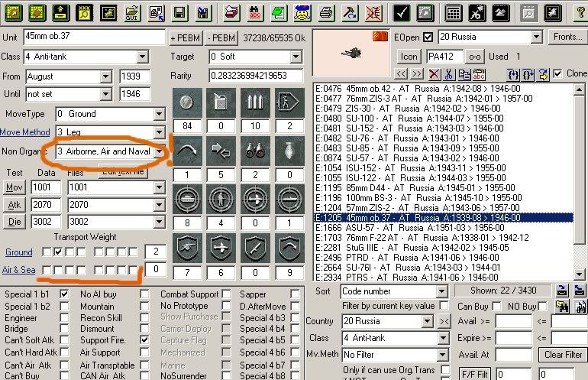This screenshot has width=588, height=380.
Task: Check the Sapper checkbox
Action: (x=295, y=294)
